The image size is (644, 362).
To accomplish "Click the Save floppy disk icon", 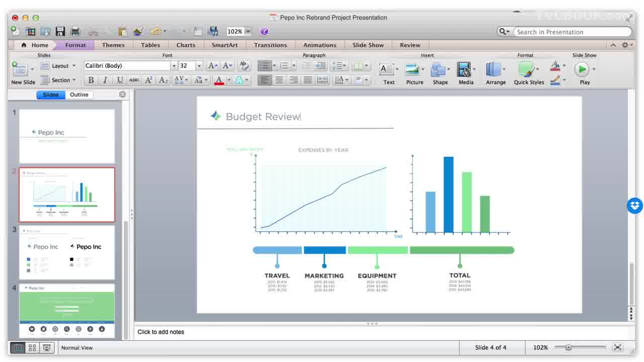I will [60, 31].
